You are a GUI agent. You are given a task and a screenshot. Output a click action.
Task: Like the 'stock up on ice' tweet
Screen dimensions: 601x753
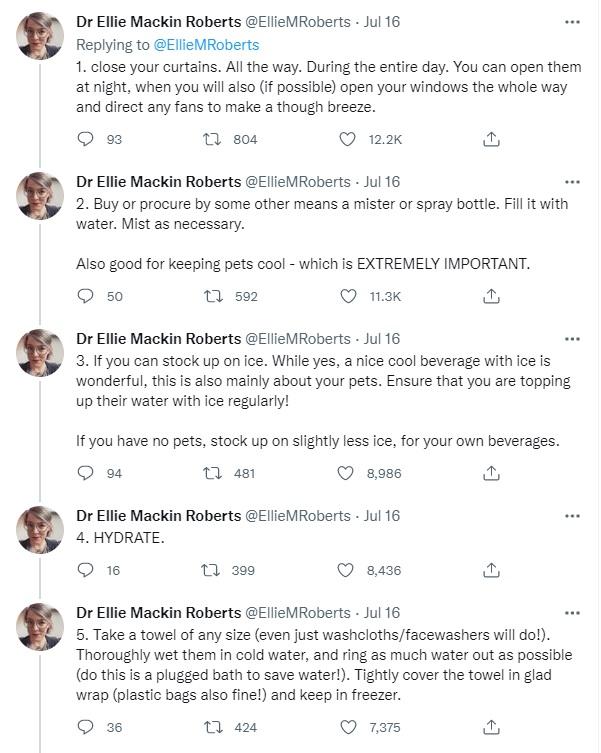pyautogui.click(x=347, y=473)
